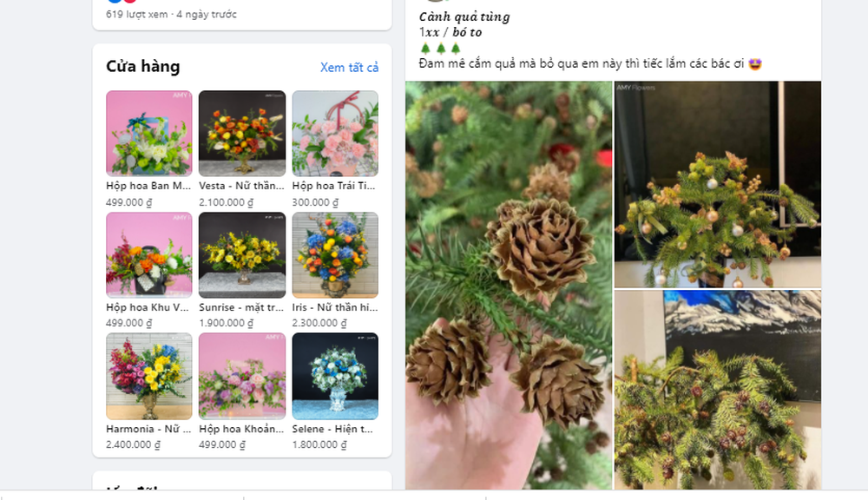Open Hộp hoa Khu V... product image
Screen dimensions: 868x500
(x=149, y=254)
